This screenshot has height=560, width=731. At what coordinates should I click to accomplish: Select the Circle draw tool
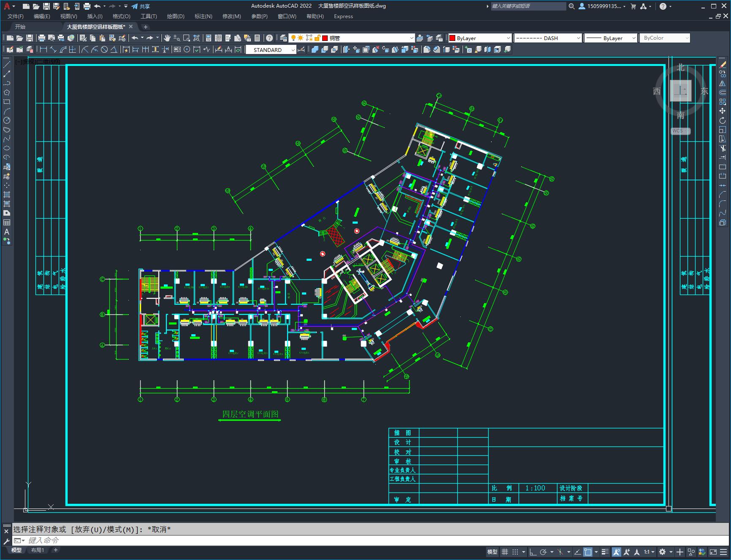pos(6,120)
